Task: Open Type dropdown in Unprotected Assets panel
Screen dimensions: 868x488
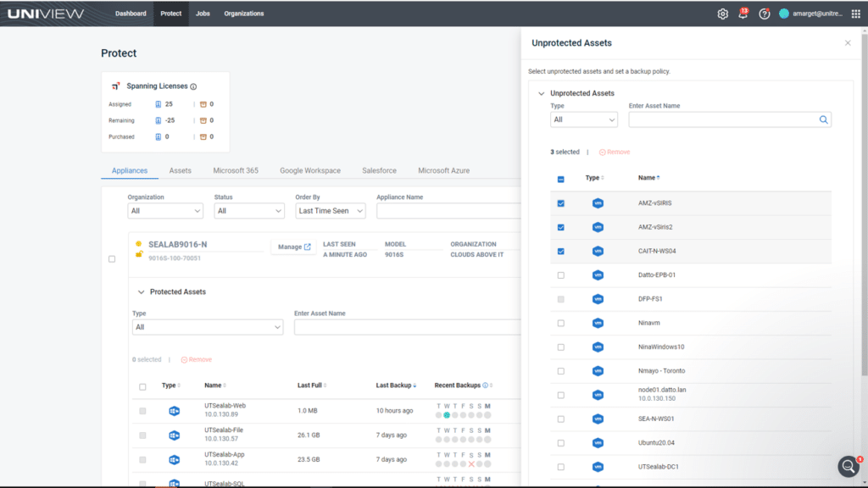Action: pyautogui.click(x=583, y=119)
